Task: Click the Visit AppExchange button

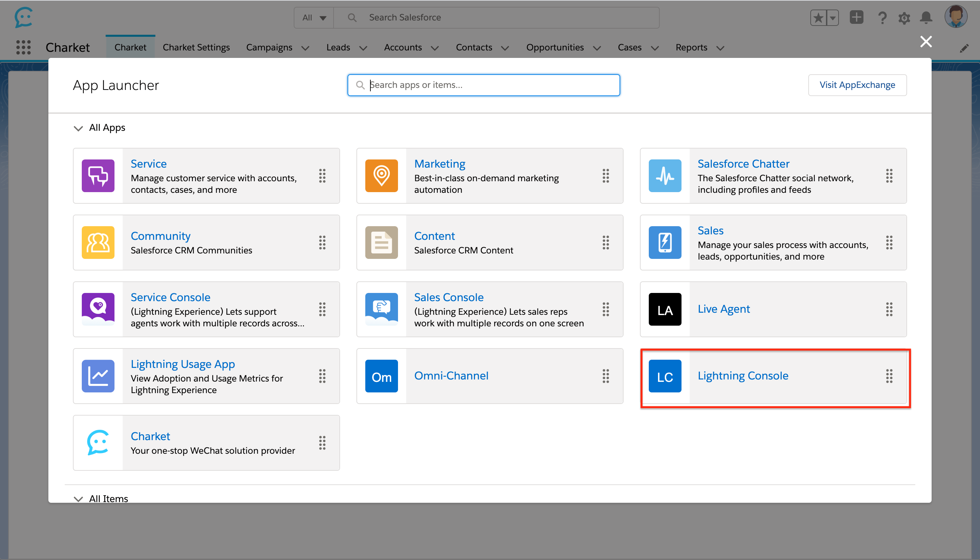Action: (x=857, y=85)
